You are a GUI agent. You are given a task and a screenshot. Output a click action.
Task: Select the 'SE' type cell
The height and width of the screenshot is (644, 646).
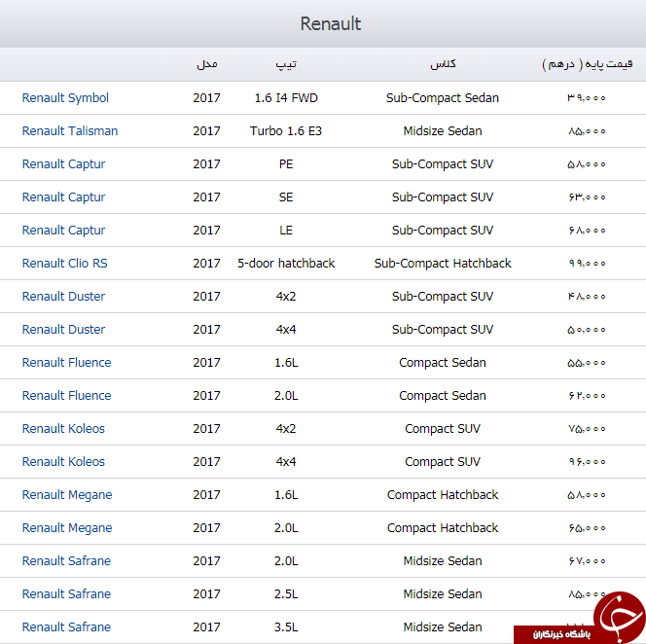click(286, 197)
